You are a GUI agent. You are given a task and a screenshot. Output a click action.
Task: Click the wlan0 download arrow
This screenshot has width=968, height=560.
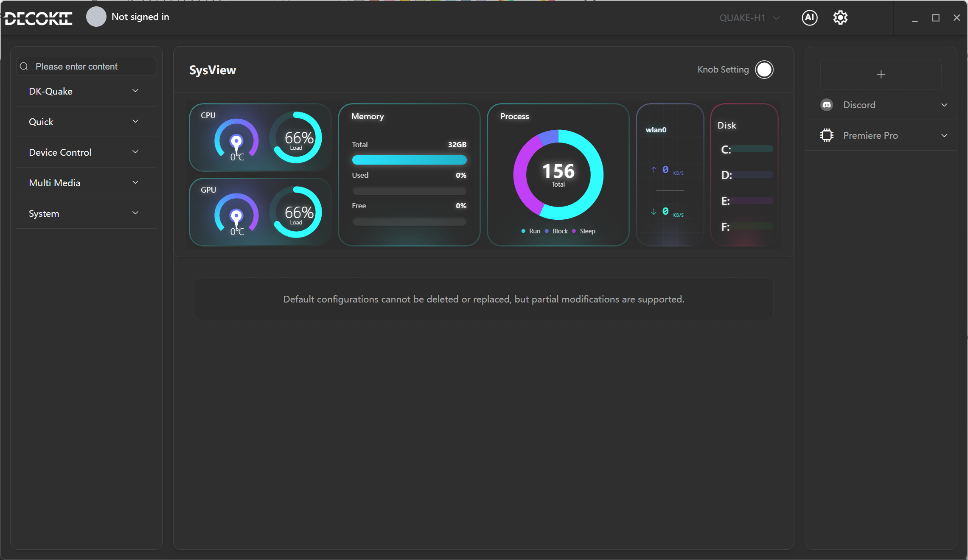point(654,211)
